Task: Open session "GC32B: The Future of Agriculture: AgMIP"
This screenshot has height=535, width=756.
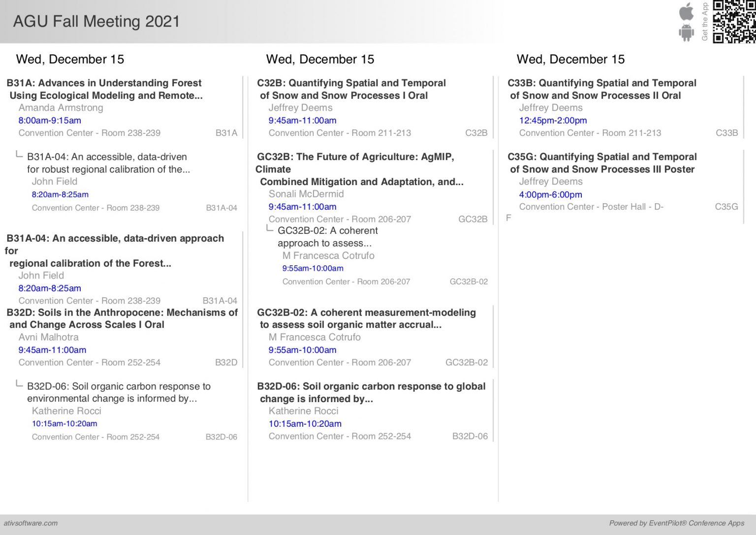Action: point(359,169)
